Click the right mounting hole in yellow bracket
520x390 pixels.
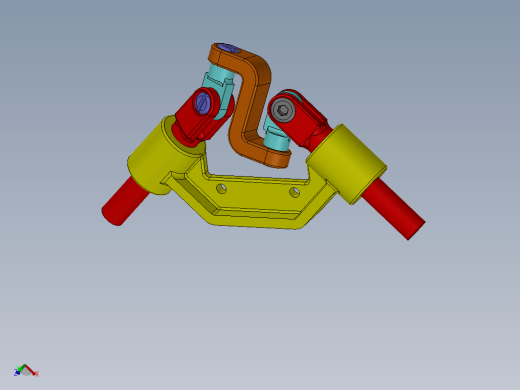(295, 192)
